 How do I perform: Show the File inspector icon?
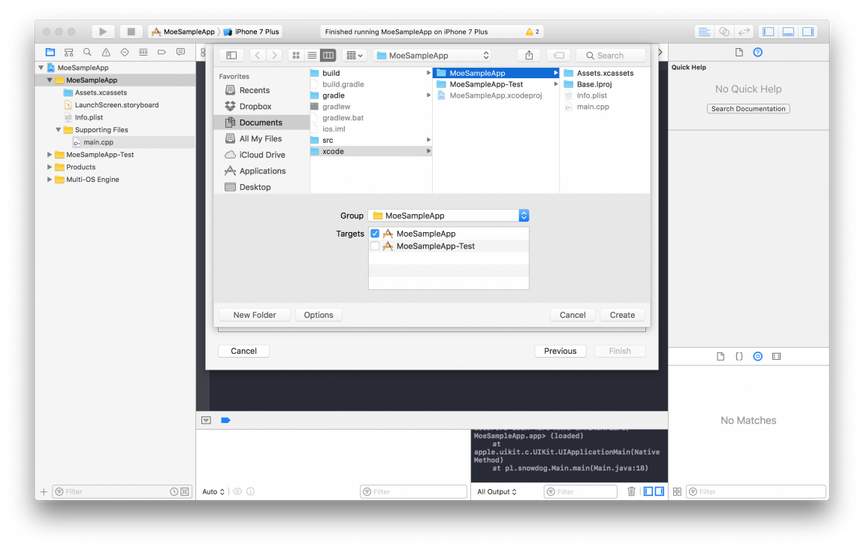coord(739,52)
